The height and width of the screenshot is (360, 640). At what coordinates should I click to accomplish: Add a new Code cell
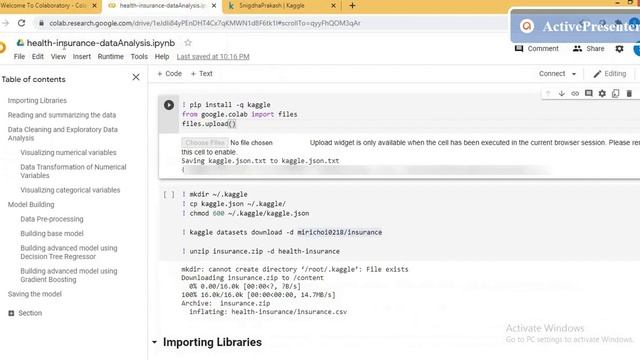(169, 74)
